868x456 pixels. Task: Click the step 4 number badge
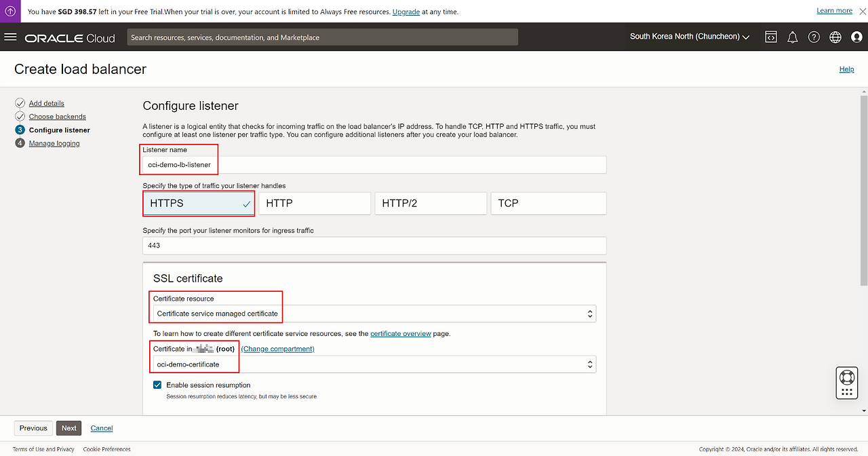coord(20,143)
